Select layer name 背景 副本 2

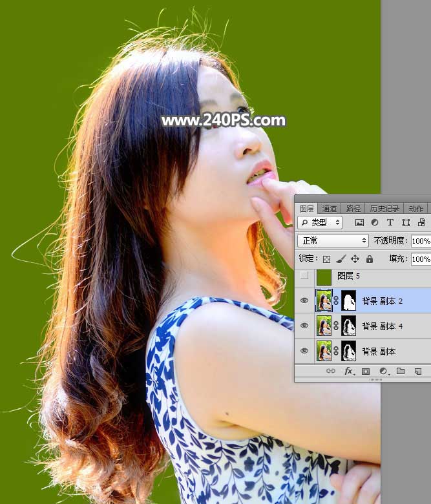[382, 301]
